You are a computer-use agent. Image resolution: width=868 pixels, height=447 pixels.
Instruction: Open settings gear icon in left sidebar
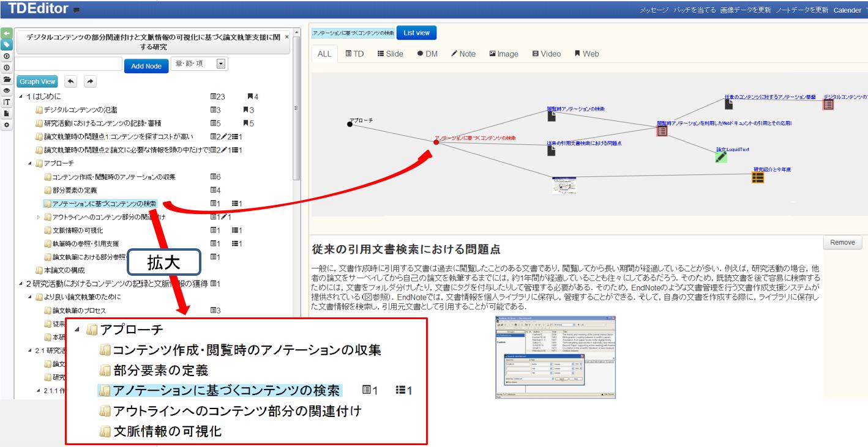click(x=7, y=125)
